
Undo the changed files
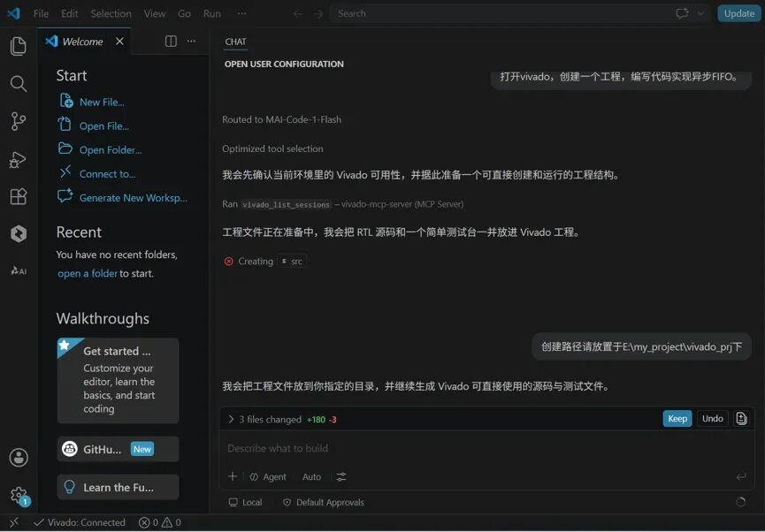[x=712, y=418]
